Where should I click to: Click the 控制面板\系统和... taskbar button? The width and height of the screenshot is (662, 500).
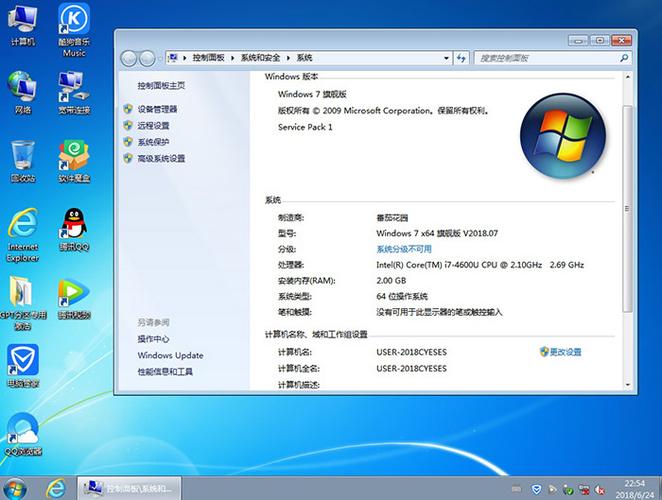click(x=129, y=489)
